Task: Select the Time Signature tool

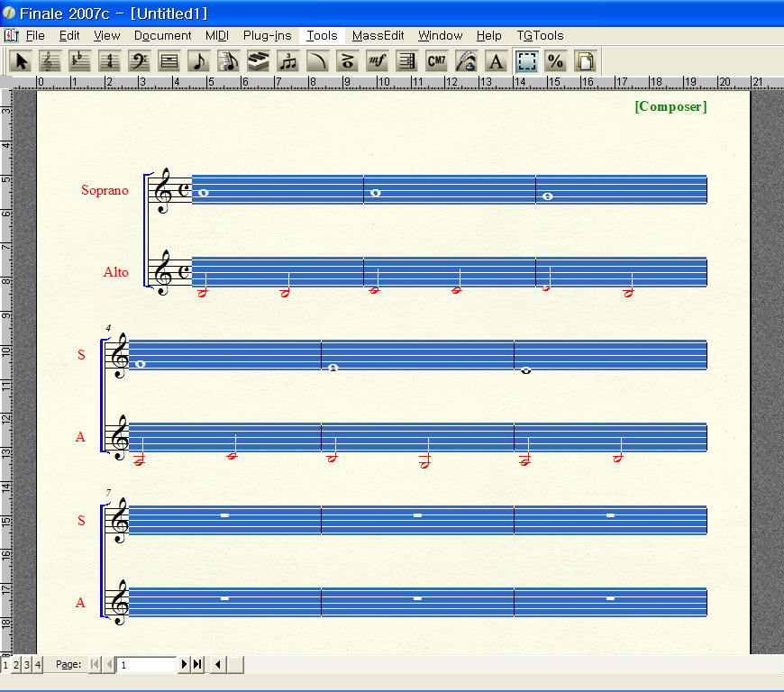Action: [x=110, y=61]
